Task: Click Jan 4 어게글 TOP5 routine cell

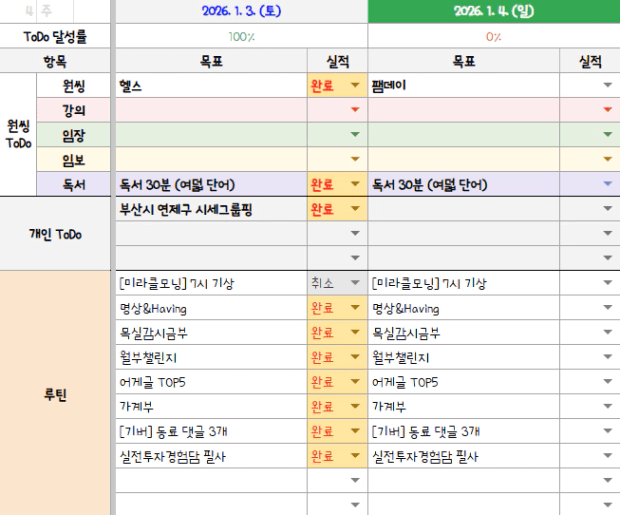Action: point(463,382)
